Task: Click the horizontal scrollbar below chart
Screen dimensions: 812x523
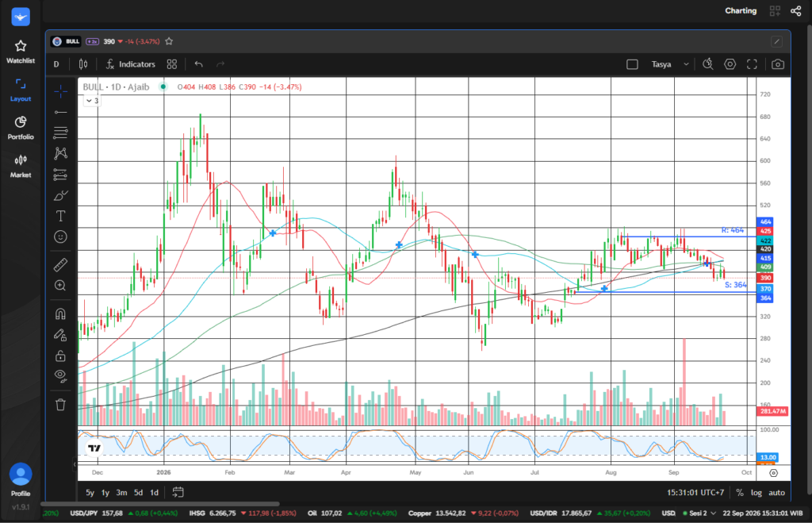Action: click(160, 504)
